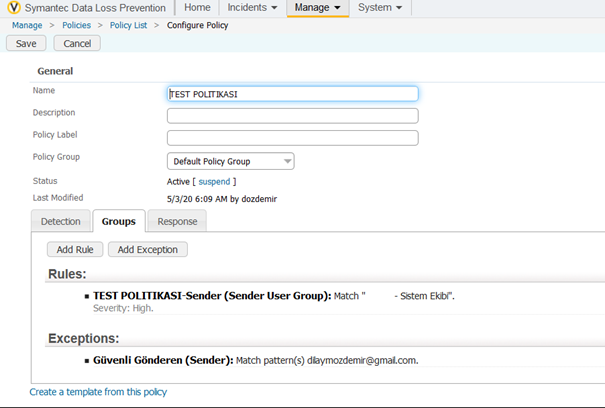The height and width of the screenshot is (408, 605).
Task: Switch to the Response tab
Action: [x=177, y=222]
